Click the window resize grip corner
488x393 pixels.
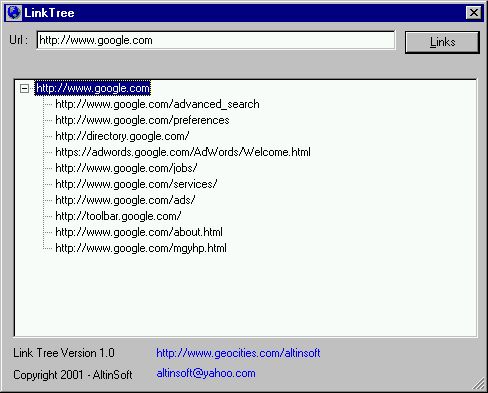479,384
